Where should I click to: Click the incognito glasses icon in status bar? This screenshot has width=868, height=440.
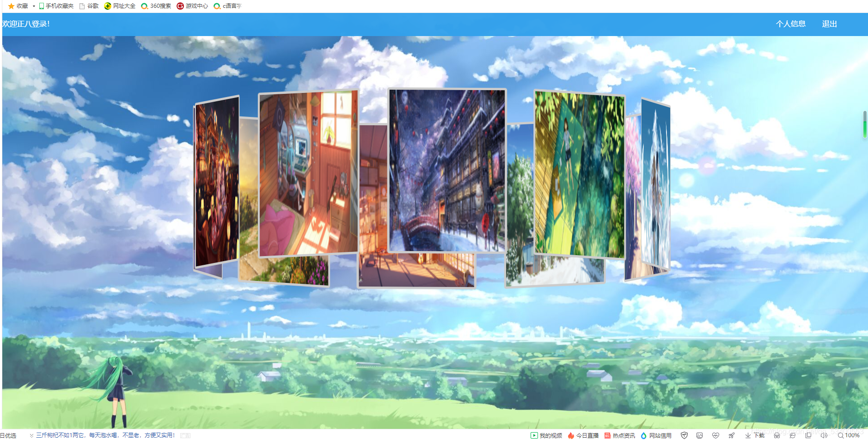coord(777,435)
